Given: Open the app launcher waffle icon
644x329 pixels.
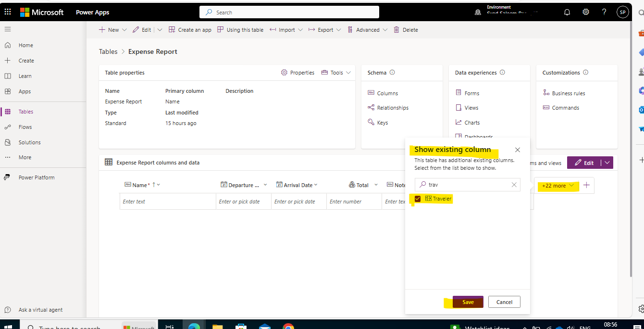Looking at the screenshot, I should [8, 12].
